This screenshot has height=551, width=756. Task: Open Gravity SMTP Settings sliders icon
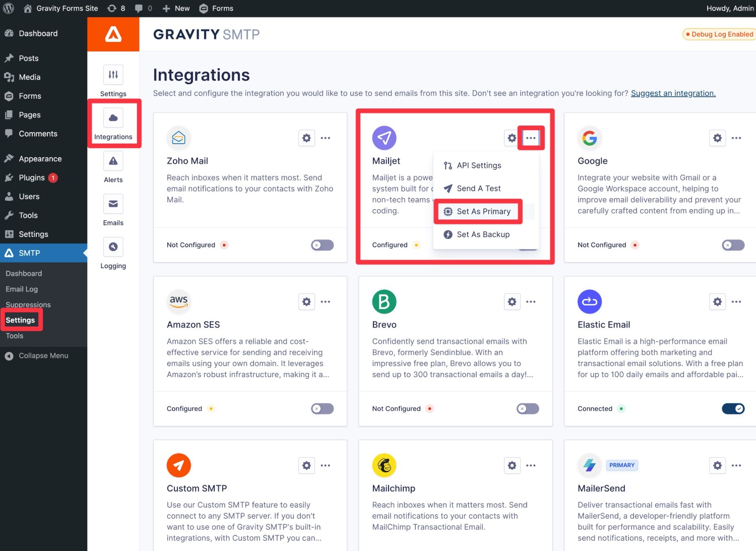coord(113,75)
